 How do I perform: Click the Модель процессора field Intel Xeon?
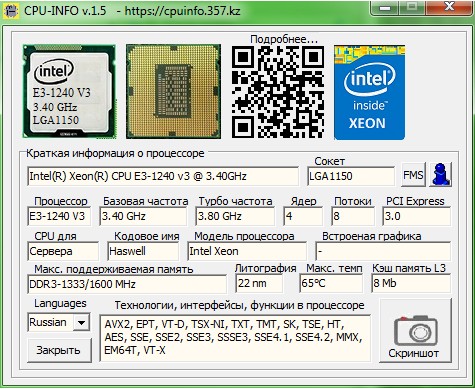(x=247, y=251)
